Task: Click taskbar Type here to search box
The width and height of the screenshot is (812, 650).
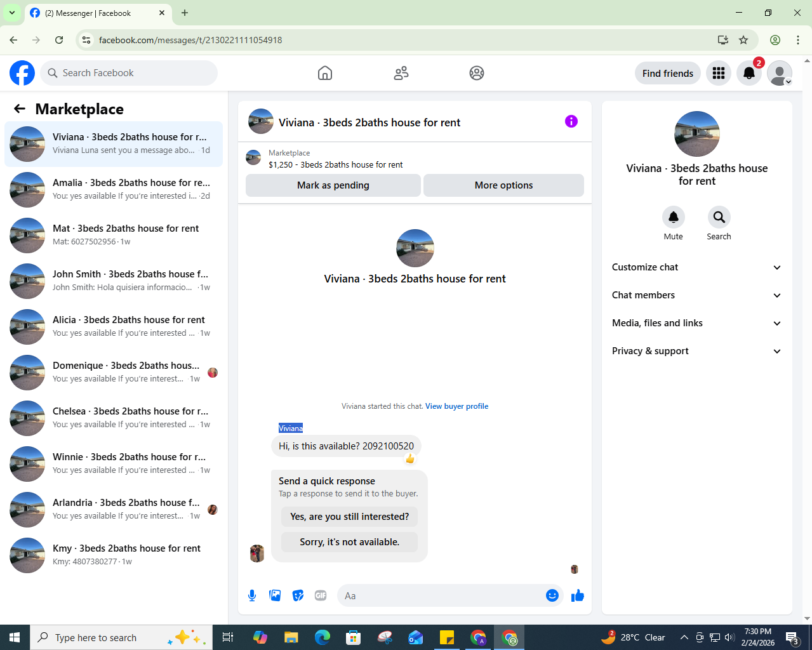Action: [x=120, y=637]
